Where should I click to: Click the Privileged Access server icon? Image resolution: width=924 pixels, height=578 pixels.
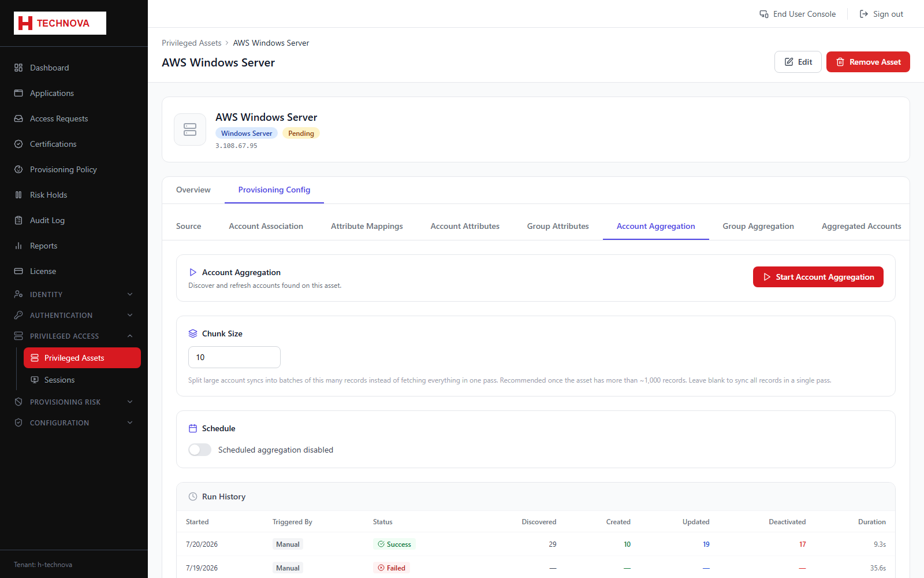[18, 336]
